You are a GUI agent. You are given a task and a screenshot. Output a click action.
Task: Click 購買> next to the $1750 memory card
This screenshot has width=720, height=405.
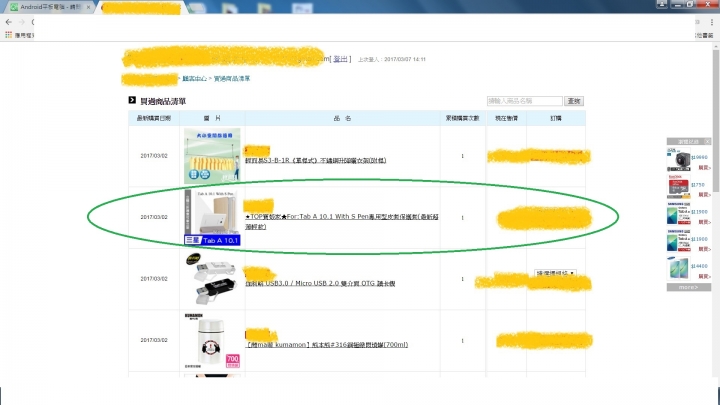704,195
